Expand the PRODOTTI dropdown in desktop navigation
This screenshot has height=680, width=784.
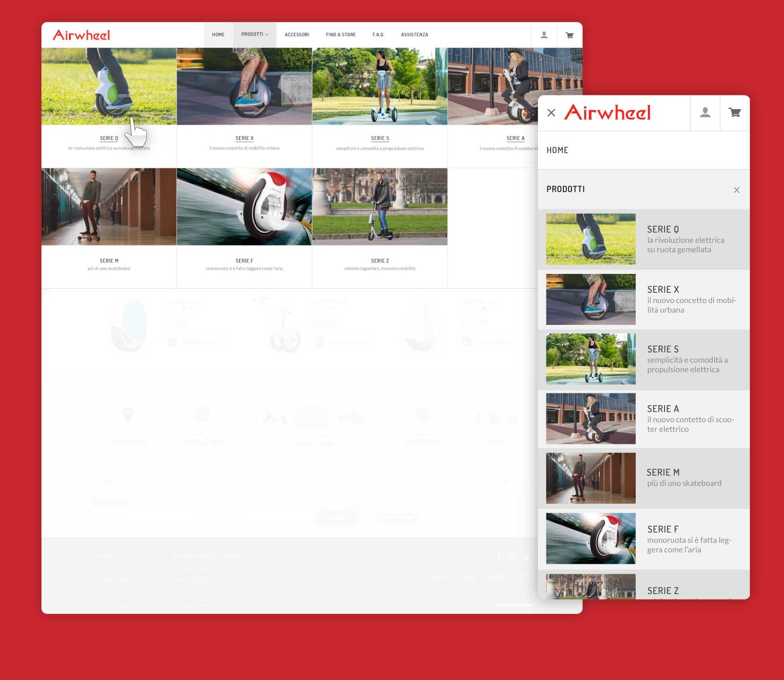255,34
